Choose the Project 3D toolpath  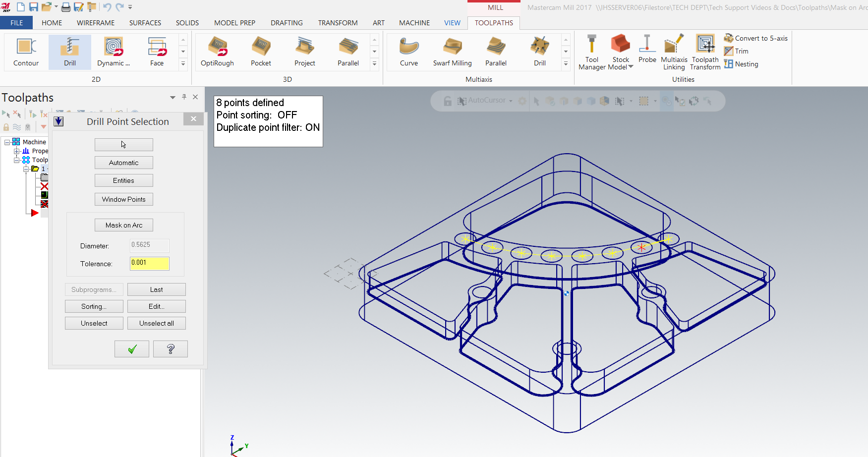(x=305, y=52)
